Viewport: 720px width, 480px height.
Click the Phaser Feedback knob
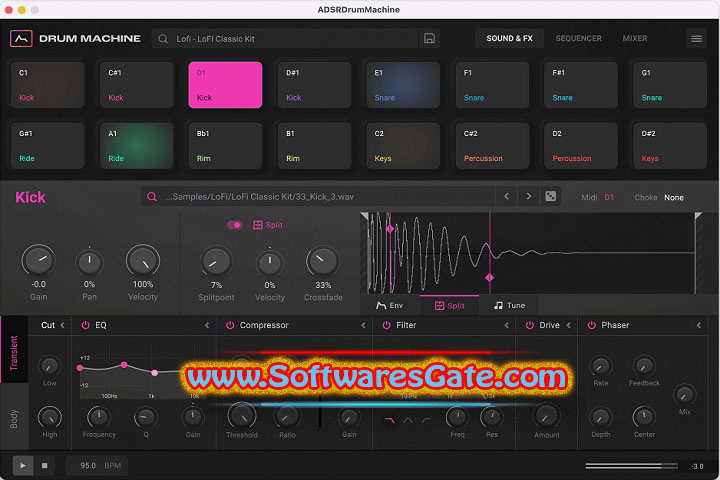pyautogui.click(x=644, y=366)
